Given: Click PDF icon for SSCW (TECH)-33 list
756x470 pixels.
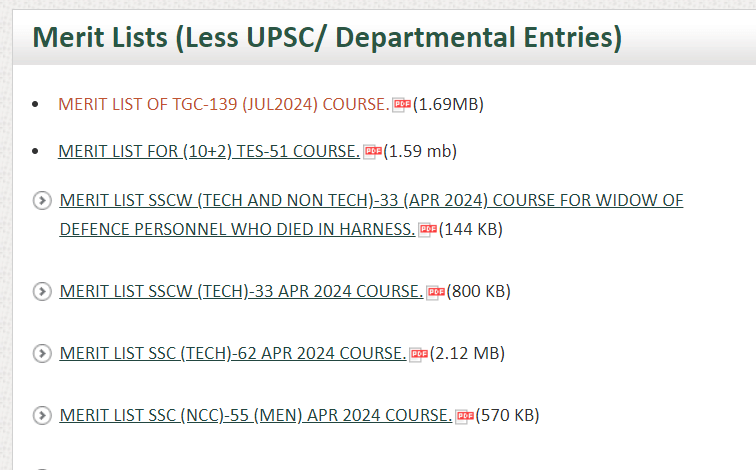Looking at the screenshot, I should click(x=436, y=292).
